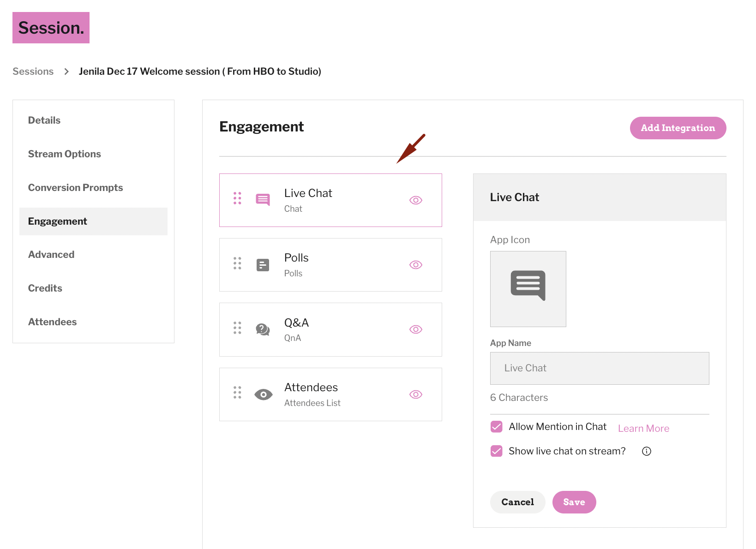Click the Q&A question bubble icon

pyautogui.click(x=263, y=329)
